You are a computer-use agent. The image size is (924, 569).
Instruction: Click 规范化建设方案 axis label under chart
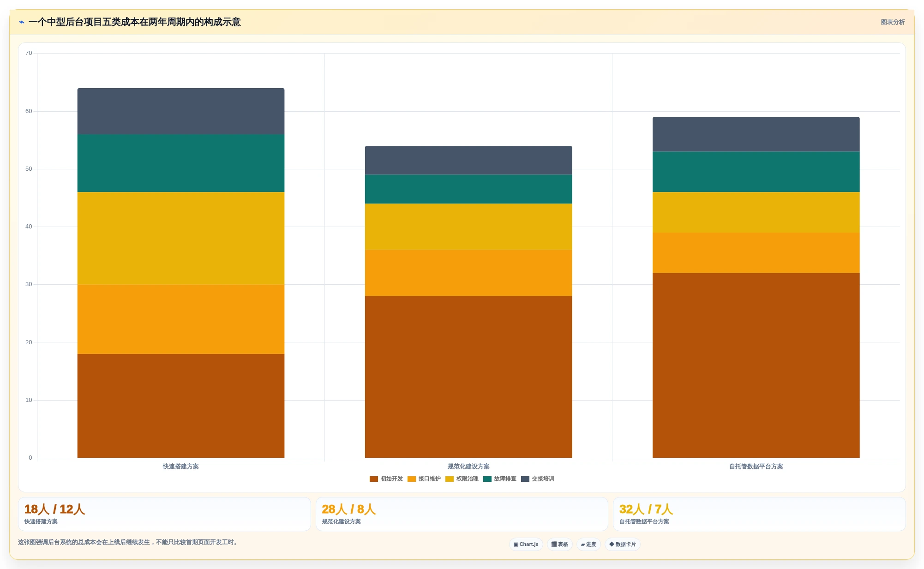[x=468, y=467]
